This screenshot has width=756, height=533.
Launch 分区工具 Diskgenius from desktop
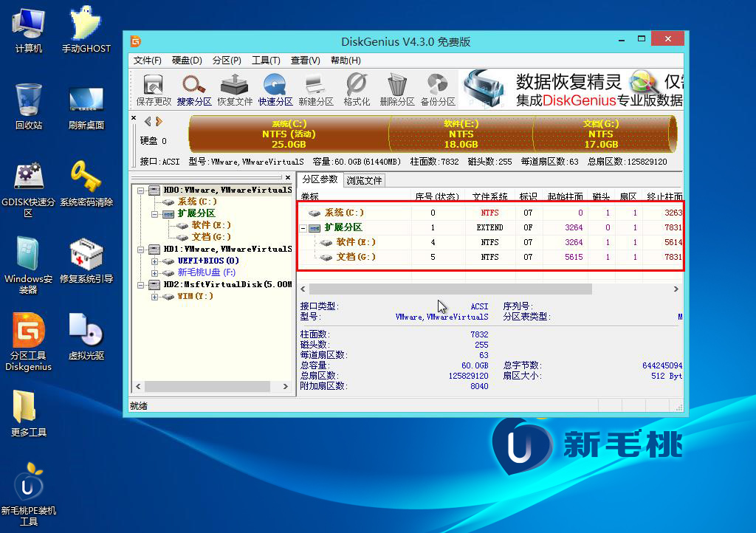click(29, 342)
